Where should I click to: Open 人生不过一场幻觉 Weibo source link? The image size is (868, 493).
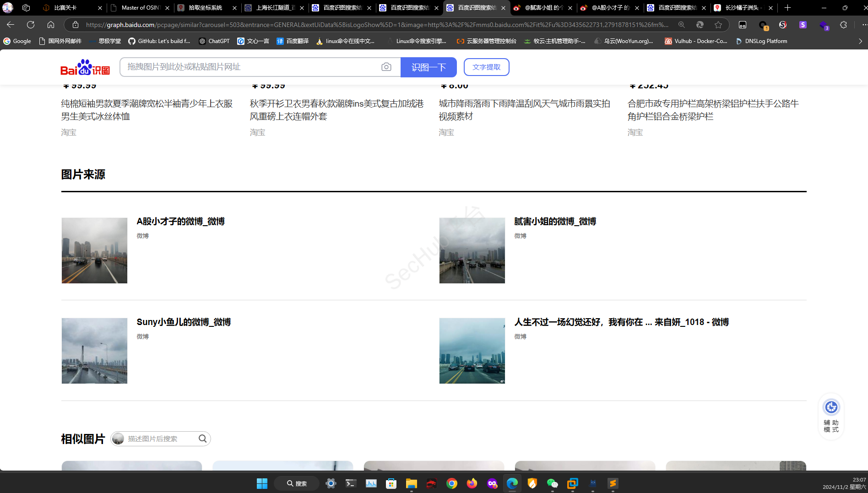[x=622, y=322]
